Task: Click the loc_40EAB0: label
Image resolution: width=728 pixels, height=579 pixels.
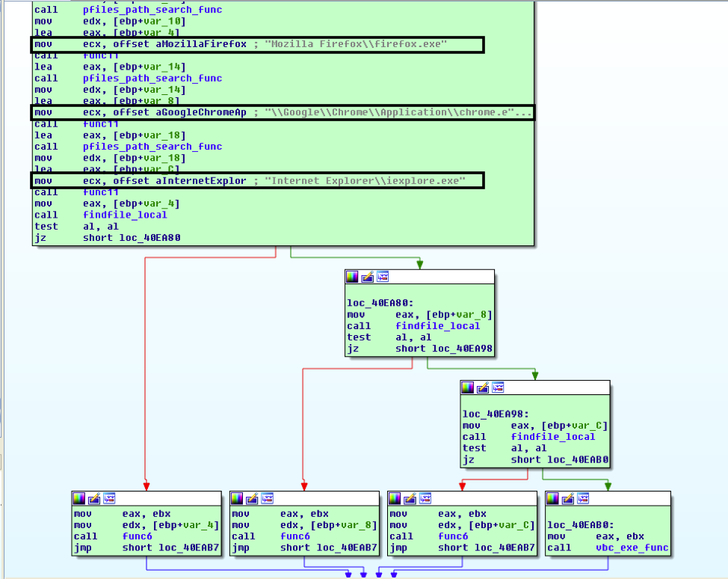Action: coord(580,525)
